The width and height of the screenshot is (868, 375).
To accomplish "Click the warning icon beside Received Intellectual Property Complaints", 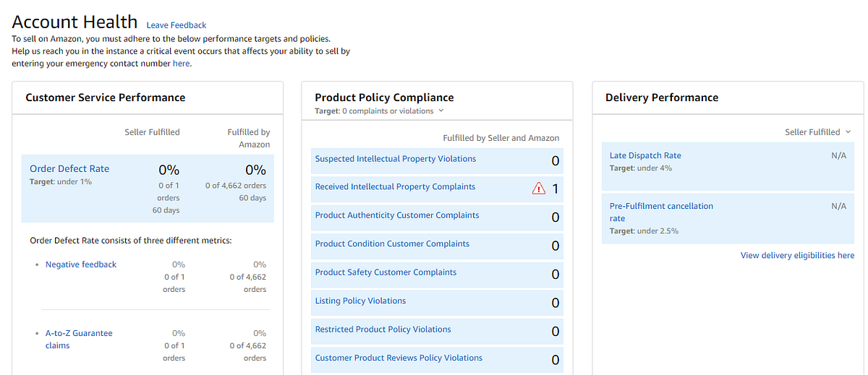I will pyautogui.click(x=538, y=189).
